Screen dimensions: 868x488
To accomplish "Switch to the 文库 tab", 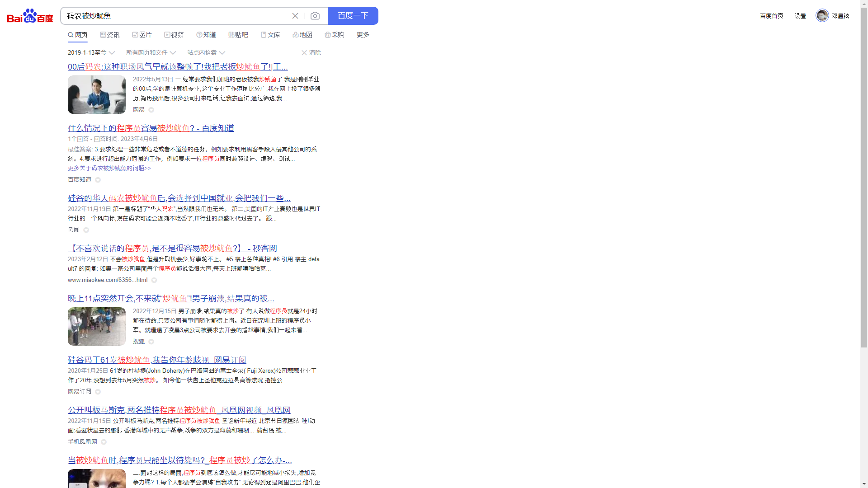I will pyautogui.click(x=270, y=35).
